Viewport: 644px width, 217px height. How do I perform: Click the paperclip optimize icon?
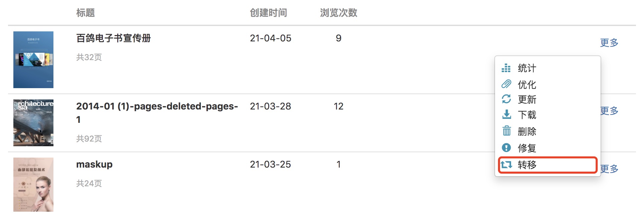tap(506, 84)
